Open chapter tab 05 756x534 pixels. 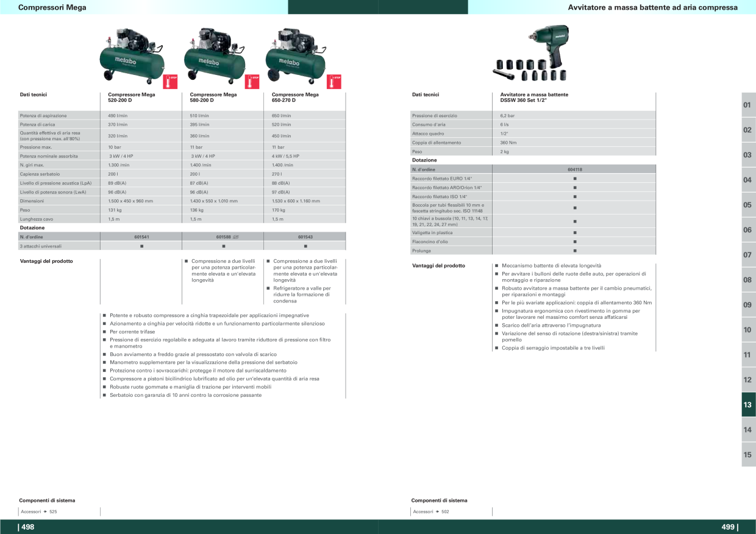coord(748,205)
